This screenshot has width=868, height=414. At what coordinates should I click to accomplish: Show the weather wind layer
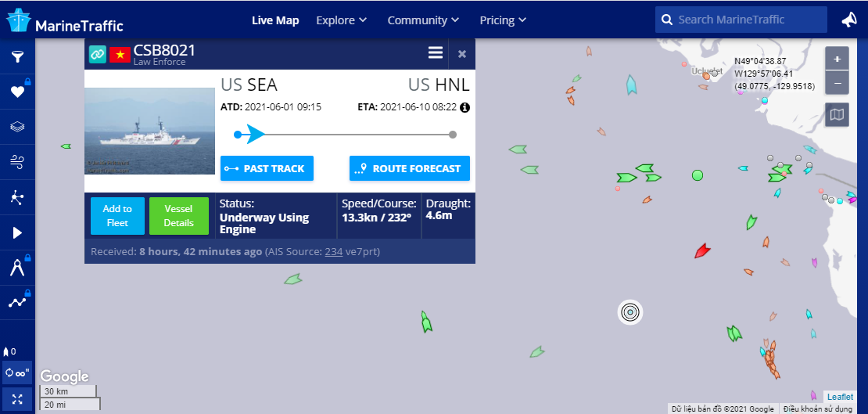pyautogui.click(x=17, y=162)
